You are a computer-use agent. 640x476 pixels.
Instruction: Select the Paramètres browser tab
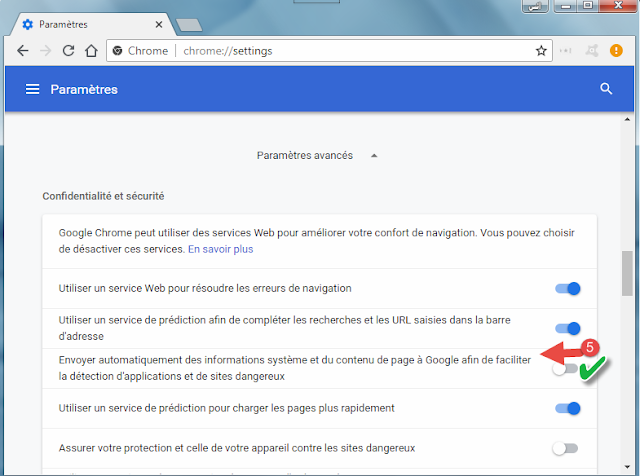click(93, 24)
